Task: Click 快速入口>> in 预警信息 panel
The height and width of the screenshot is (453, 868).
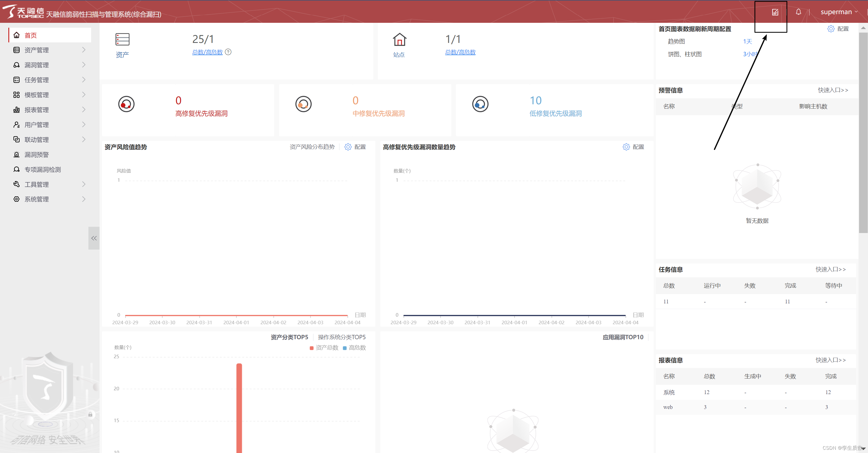Action: click(833, 90)
